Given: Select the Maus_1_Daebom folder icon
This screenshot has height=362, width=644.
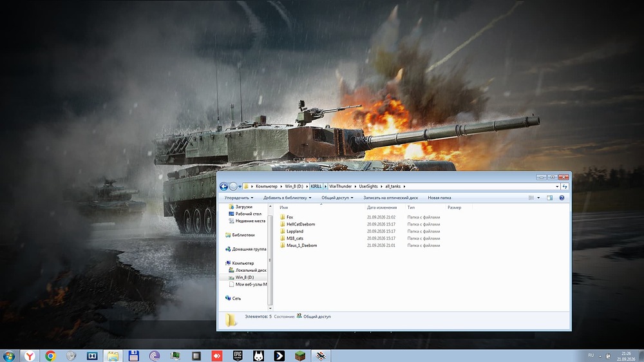Looking at the screenshot, I should [282, 245].
